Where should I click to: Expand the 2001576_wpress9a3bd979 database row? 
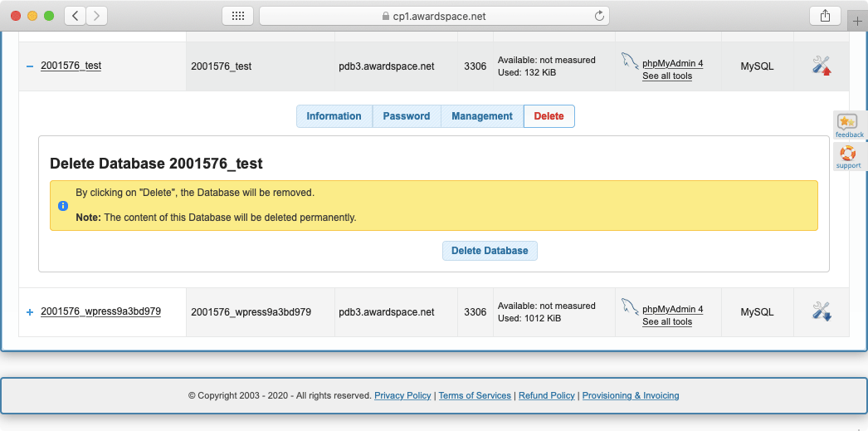click(30, 312)
